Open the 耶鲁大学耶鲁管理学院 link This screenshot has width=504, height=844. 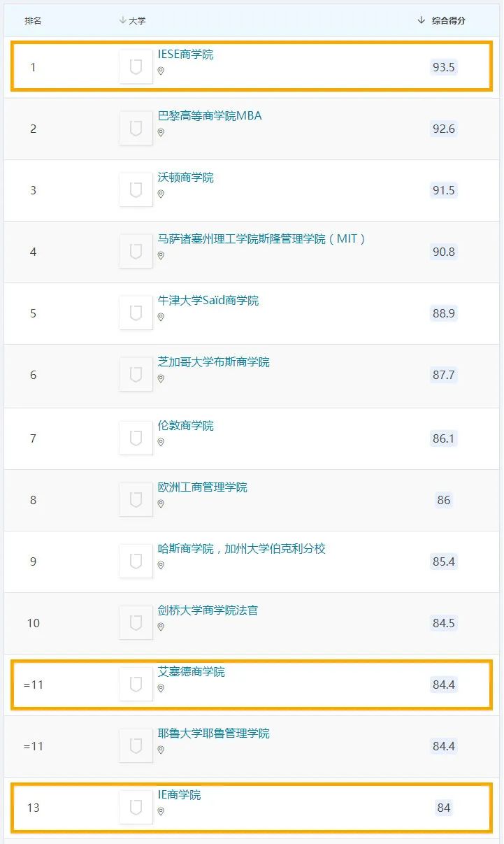(x=213, y=734)
